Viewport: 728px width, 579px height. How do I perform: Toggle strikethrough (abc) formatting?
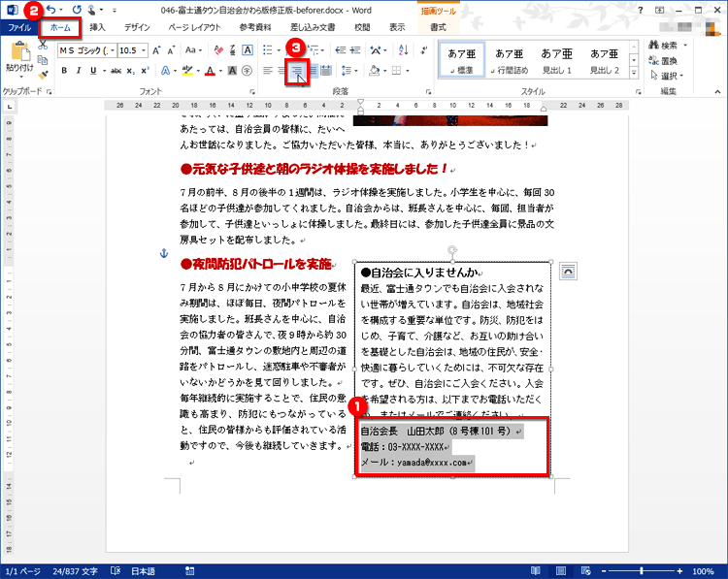(x=116, y=71)
